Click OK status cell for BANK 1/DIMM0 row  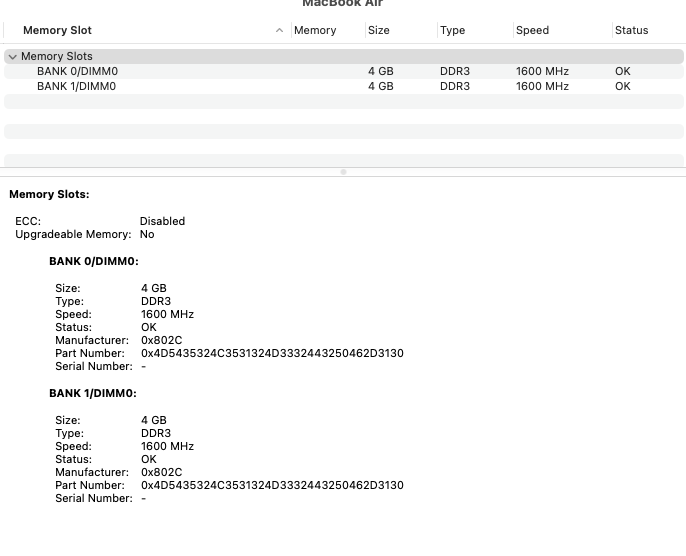pos(623,86)
